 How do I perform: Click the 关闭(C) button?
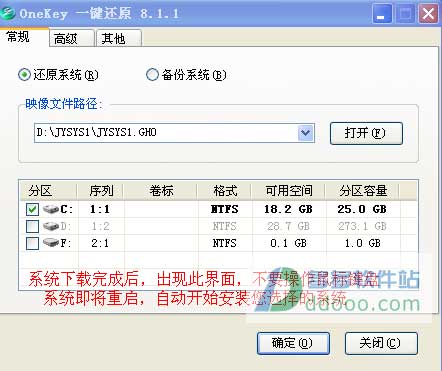381,343
